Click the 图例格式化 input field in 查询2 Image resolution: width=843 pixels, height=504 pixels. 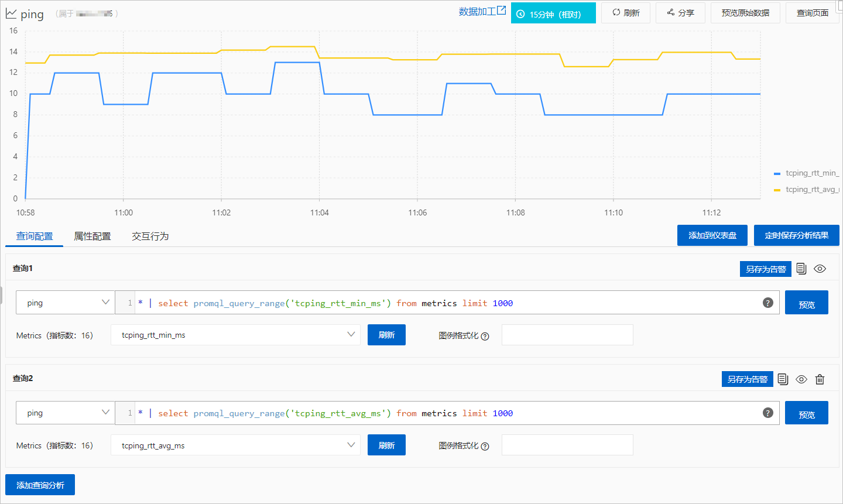click(x=567, y=445)
